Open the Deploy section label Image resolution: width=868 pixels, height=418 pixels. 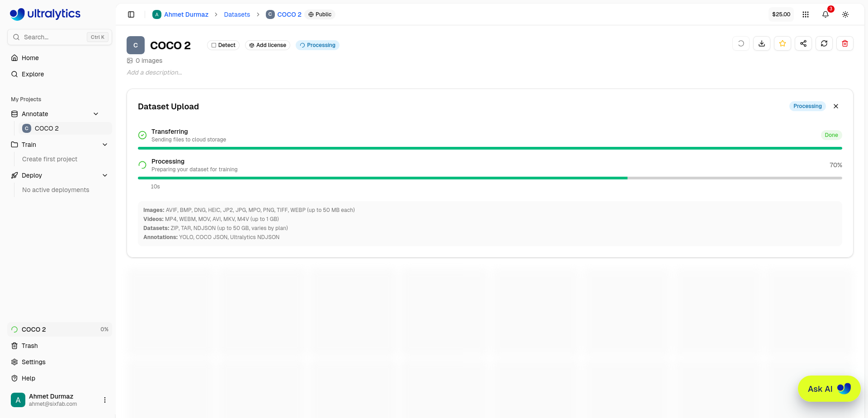[32, 175]
